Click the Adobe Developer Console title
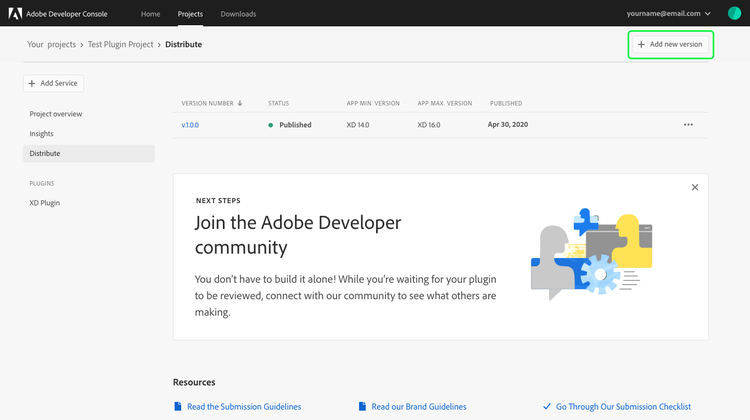750x420 pixels. coord(66,14)
